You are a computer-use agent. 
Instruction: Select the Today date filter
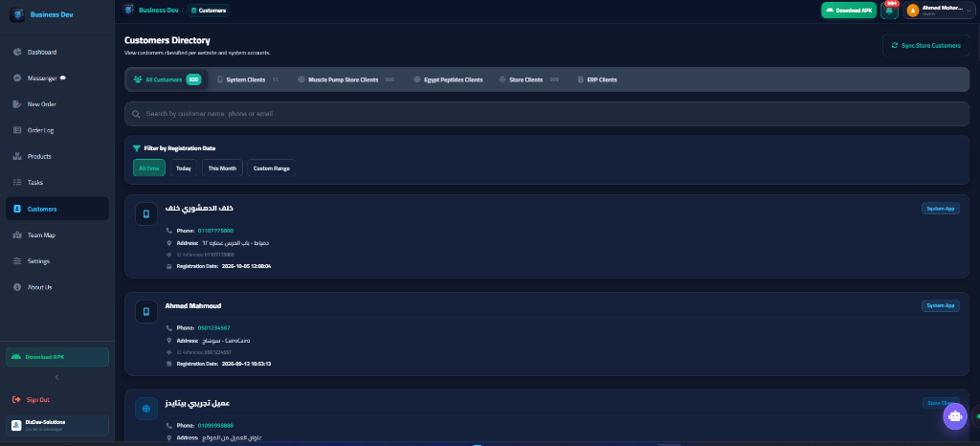pos(184,168)
